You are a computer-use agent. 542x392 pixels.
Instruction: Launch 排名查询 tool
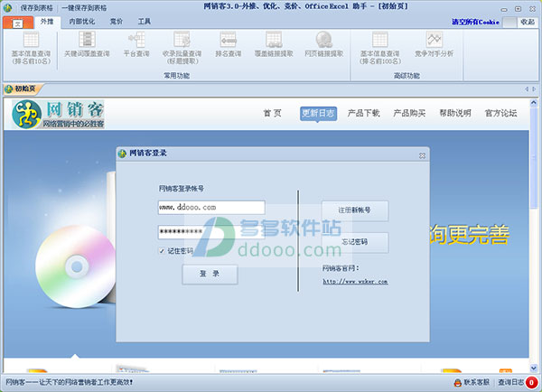click(x=229, y=44)
